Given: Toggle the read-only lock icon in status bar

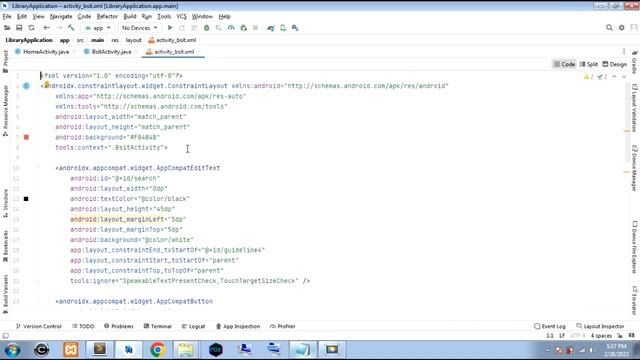Looking at the screenshot, I should (x=620, y=336).
